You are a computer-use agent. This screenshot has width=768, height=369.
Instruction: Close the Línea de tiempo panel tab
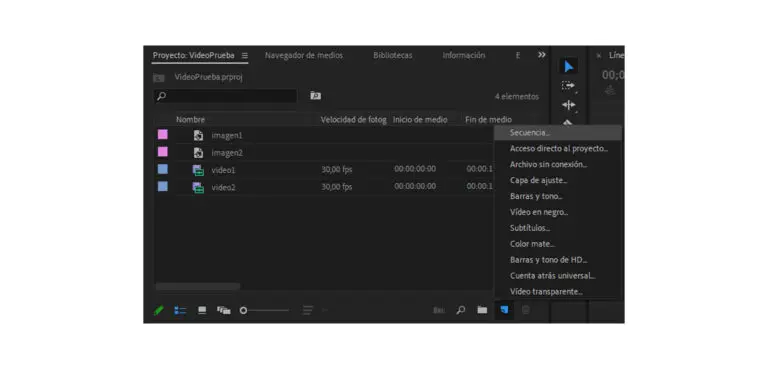599,56
